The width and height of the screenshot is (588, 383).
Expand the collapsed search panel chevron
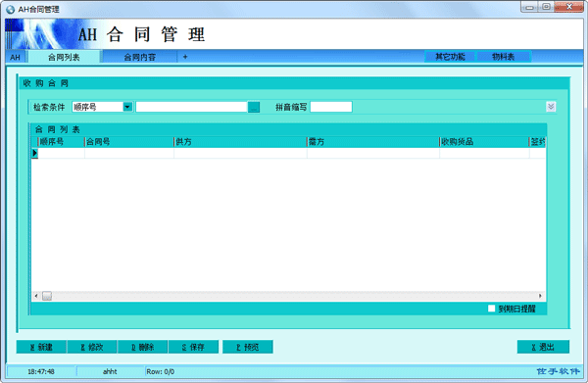(551, 107)
